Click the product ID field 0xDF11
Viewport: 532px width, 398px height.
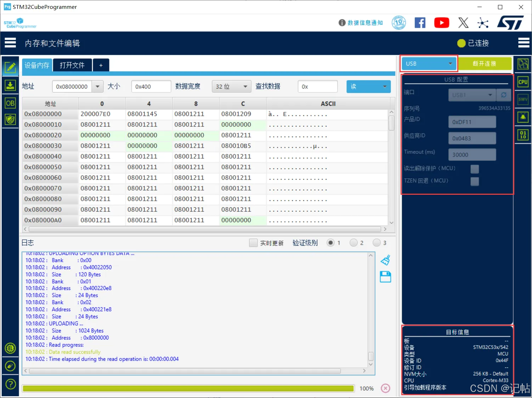[472, 122]
